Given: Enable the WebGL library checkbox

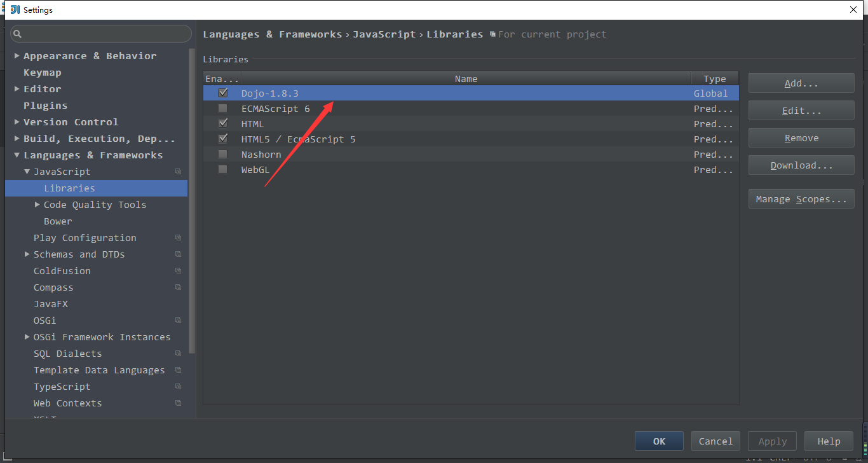Looking at the screenshot, I should (x=222, y=169).
